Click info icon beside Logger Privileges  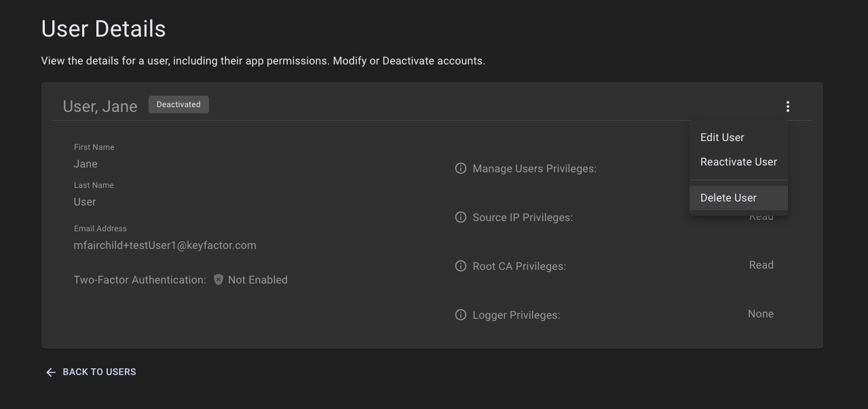460,315
